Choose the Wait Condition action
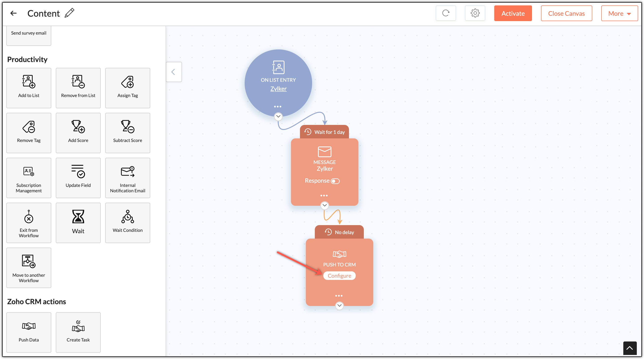The image size is (644, 359). (128, 223)
